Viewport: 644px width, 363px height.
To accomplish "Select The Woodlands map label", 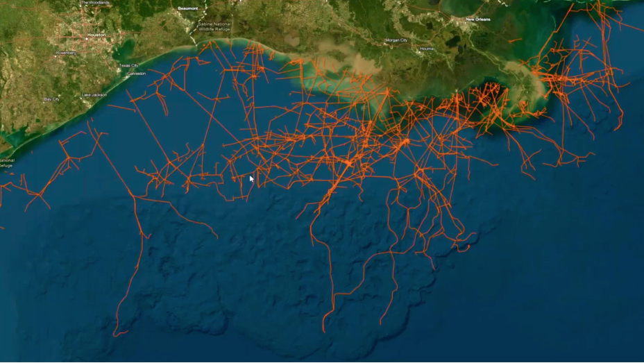I will [x=95, y=3].
